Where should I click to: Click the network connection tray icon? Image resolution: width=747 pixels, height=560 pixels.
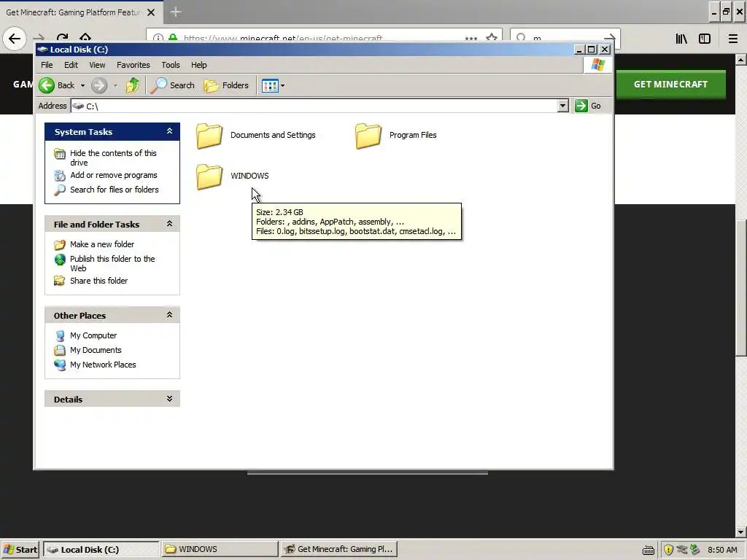coord(682,550)
